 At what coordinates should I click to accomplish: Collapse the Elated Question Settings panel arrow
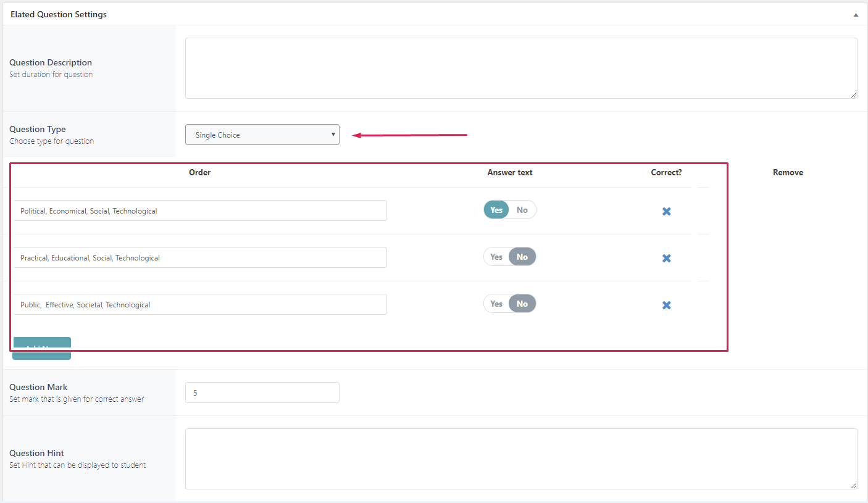coord(856,14)
